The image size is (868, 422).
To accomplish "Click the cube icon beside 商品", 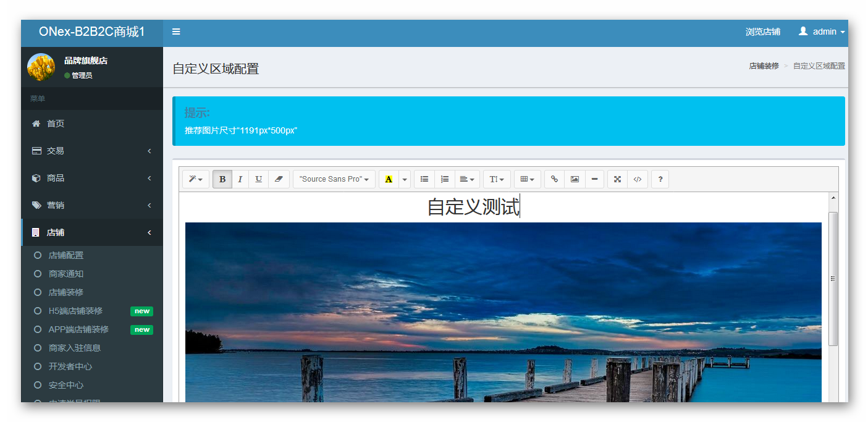I will [x=36, y=178].
